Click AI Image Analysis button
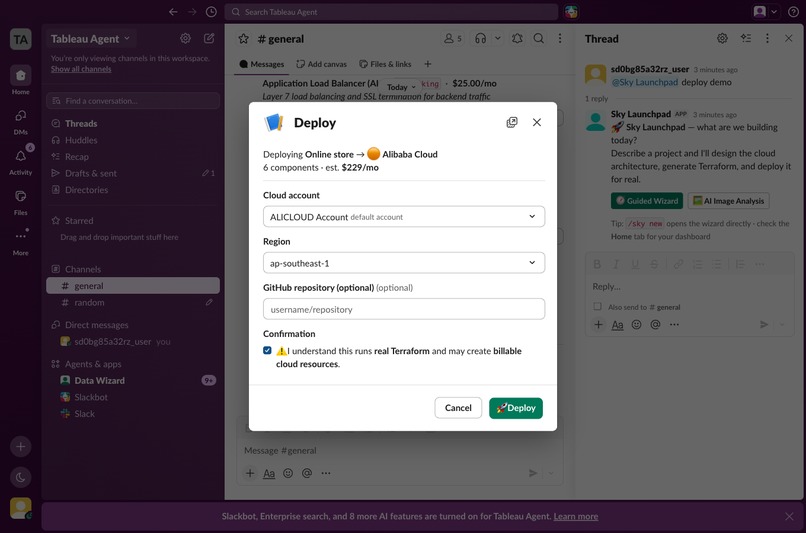This screenshot has height=533, width=806. 728,200
